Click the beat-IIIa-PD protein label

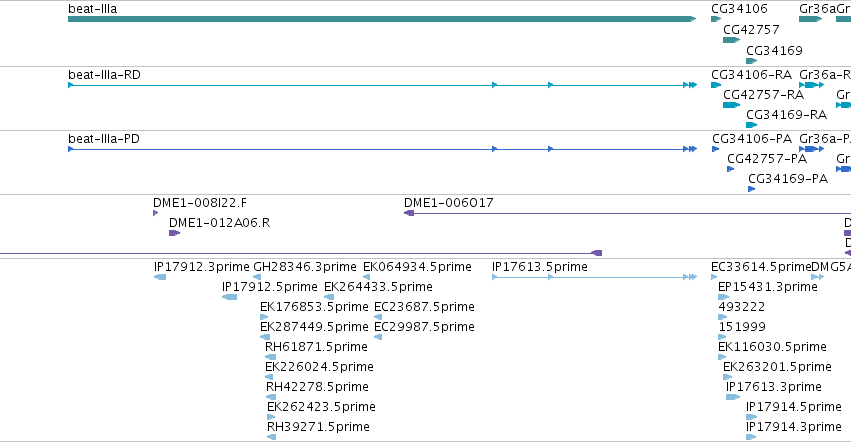pos(104,139)
